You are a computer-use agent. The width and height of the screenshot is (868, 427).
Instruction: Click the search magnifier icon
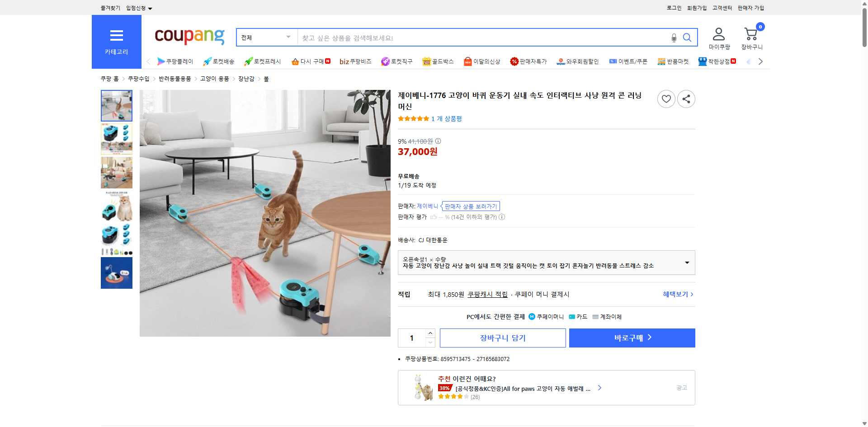(x=687, y=38)
